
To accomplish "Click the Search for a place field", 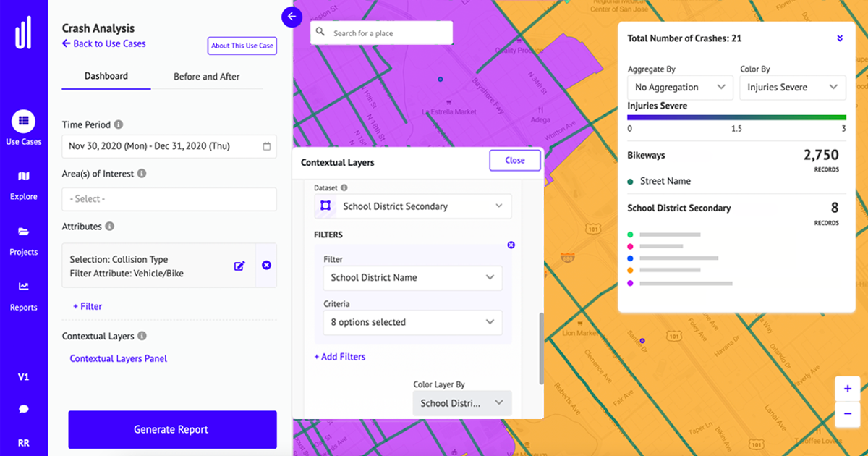I will click(x=381, y=33).
